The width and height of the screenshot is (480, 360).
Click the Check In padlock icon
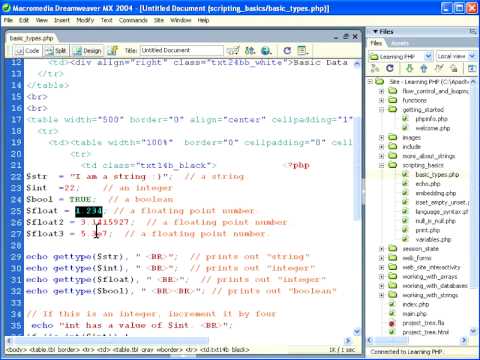coord(453,68)
